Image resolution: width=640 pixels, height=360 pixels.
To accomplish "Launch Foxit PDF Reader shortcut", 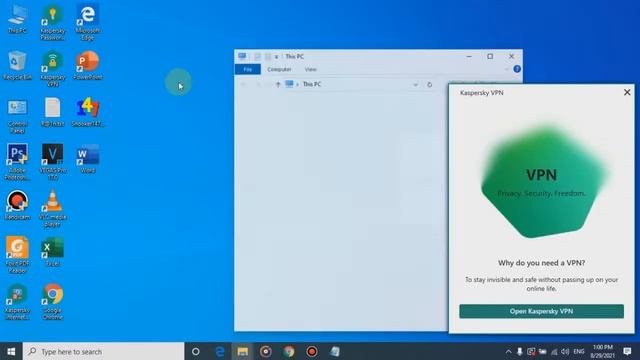I will tap(18, 255).
